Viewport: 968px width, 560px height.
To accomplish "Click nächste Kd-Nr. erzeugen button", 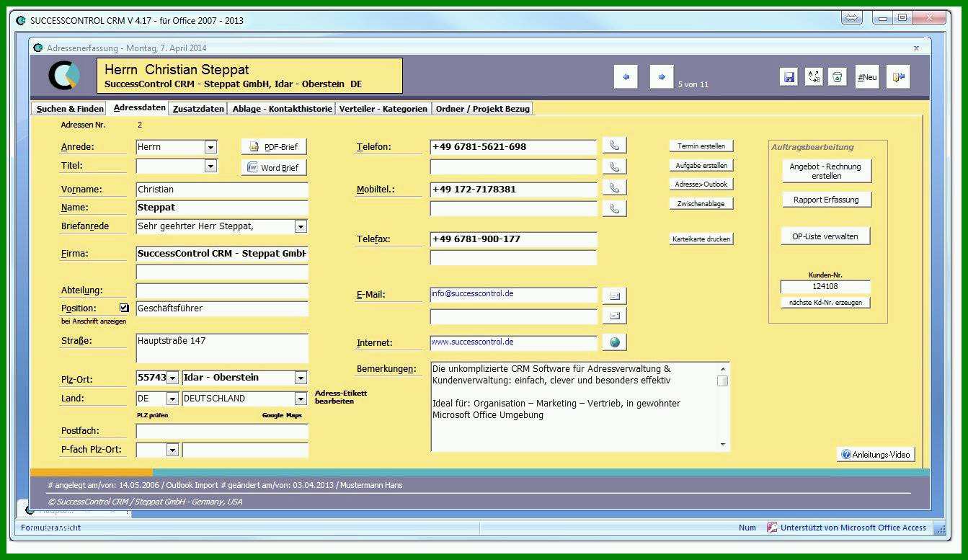I will click(x=825, y=303).
